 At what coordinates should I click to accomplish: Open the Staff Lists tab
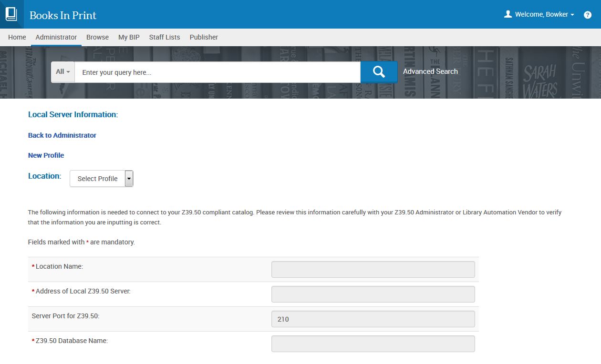[x=165, y=37]
